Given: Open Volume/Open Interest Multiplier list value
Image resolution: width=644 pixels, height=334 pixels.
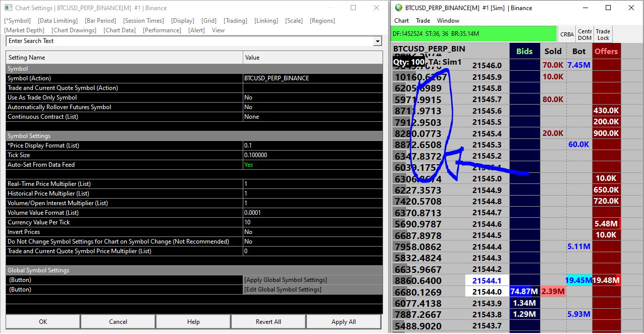Looking at the screenshot, I should (313, 203).
